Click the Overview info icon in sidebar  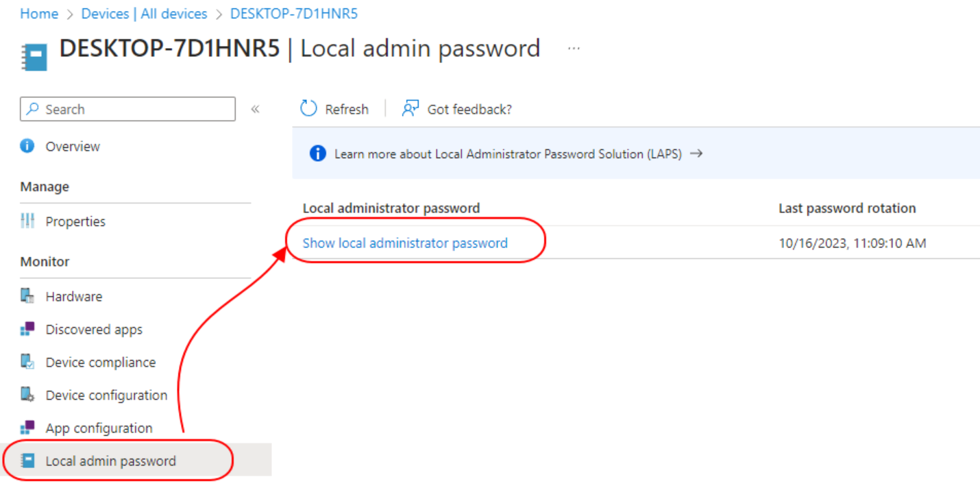click(27, 146)
